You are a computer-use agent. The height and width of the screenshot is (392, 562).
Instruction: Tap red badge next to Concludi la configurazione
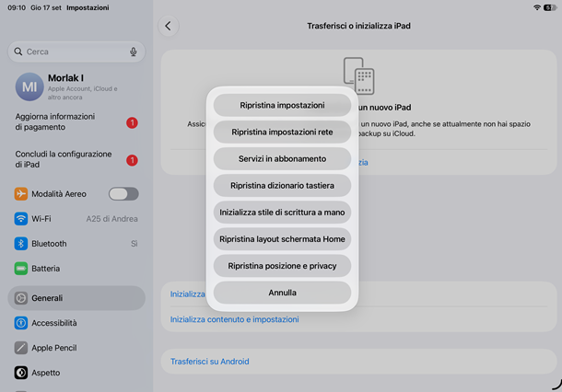[x=132, y=160]
